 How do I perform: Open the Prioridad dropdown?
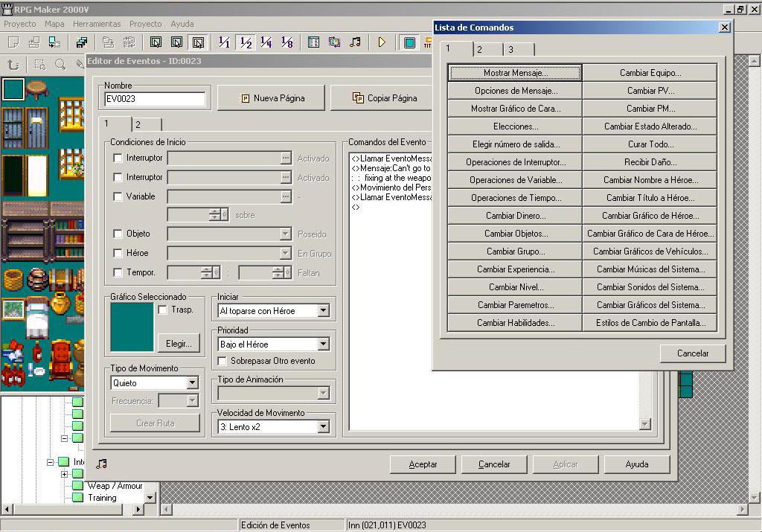[x=323, y=344]
